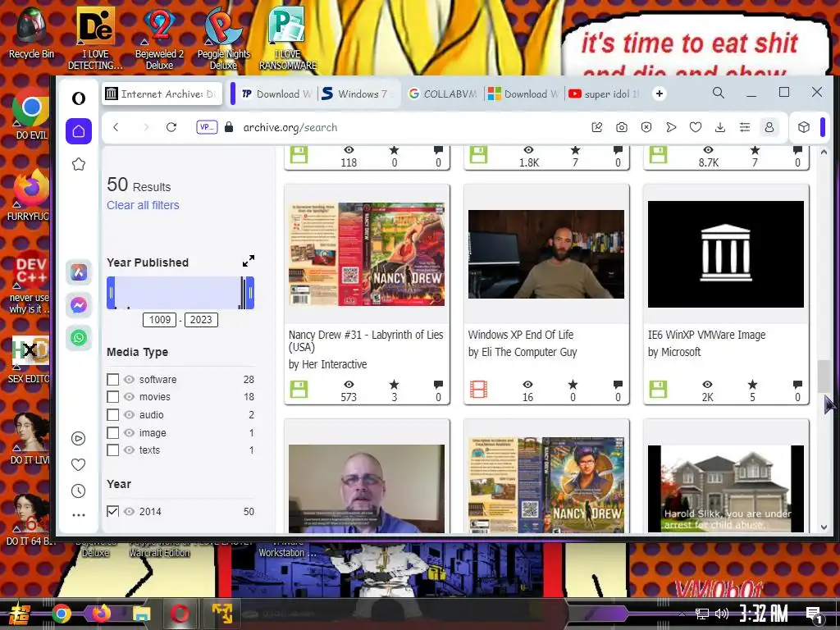Toggle the VPN badge in address bar
The image size is (840, 630).
207,127
